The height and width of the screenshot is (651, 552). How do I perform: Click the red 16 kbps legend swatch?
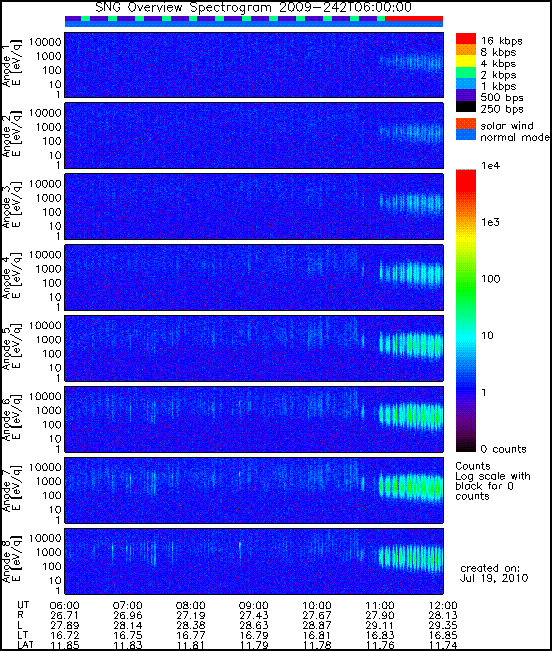pyautogui.click(x=466, y=38)
